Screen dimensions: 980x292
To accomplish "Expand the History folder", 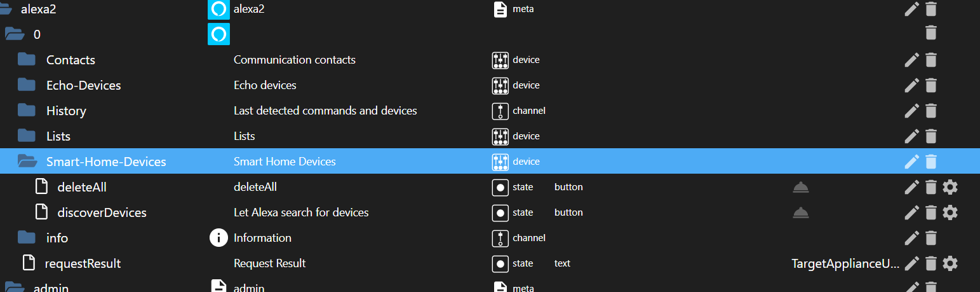I will 27,111.
